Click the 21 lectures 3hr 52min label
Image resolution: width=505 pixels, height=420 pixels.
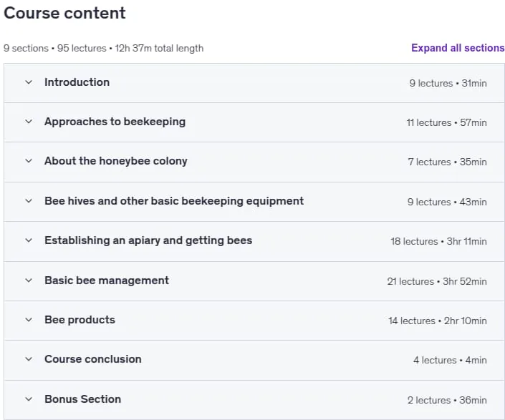(437, 281)
